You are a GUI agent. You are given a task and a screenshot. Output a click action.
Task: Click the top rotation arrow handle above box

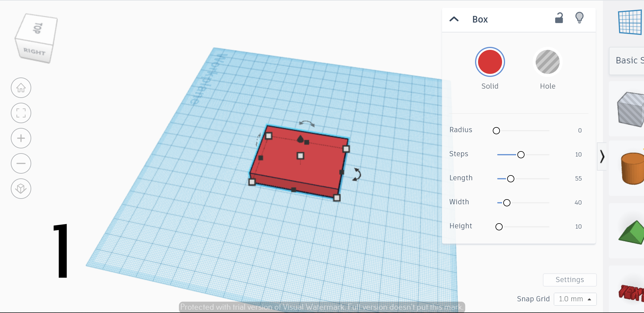pyautogui.click(x=307, y=123)
